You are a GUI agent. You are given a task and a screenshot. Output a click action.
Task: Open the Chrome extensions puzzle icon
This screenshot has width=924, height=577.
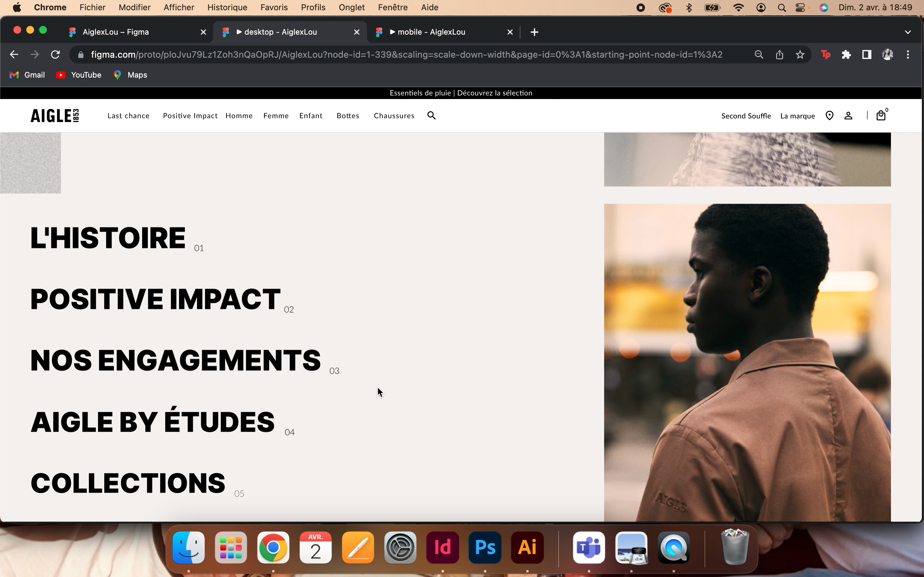(x=846, y=54)
